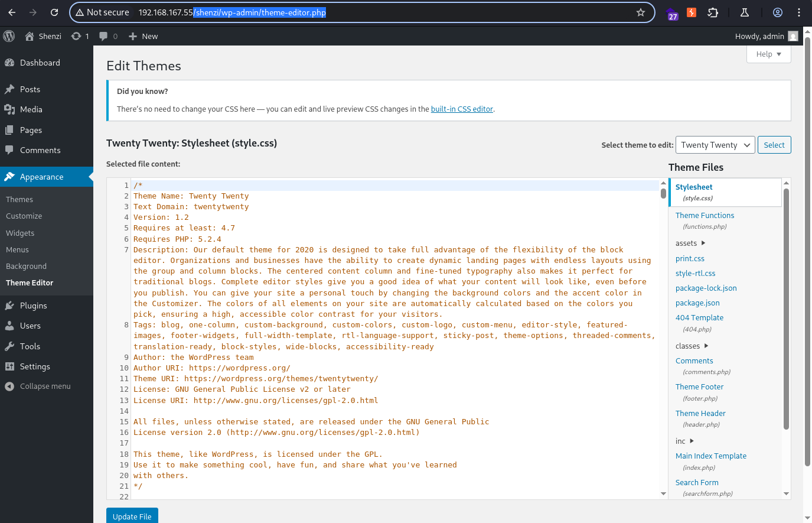Viewport: 812px width, 523px height.
Task: Click Howdy, admin account menu
Action: (x=767, y=36)
